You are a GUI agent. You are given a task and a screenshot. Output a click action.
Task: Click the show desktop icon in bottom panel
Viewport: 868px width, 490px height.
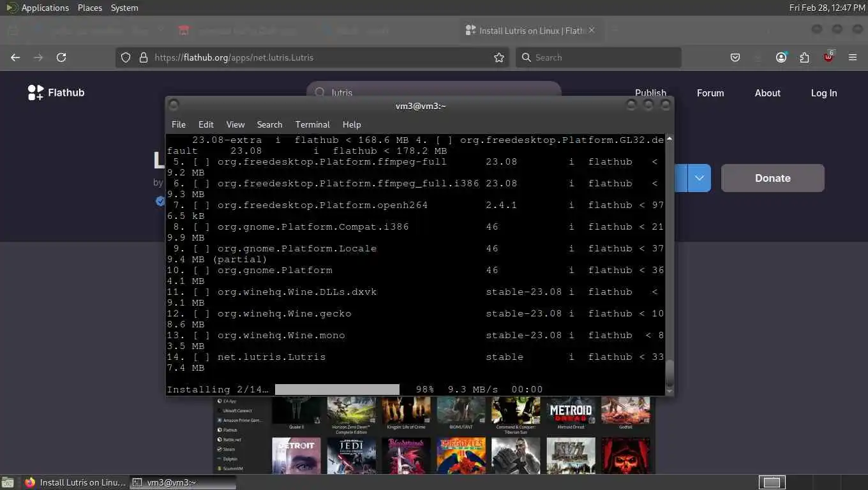[x=8, y=483]
